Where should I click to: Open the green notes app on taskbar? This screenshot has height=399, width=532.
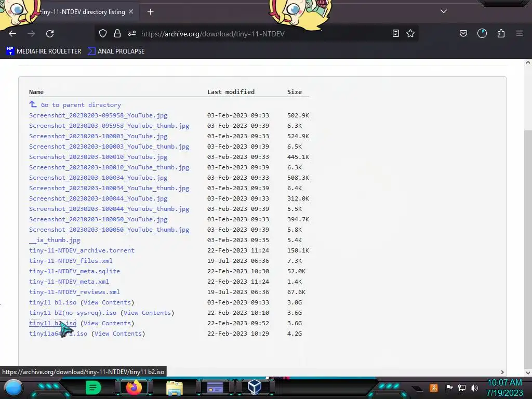coord(93,388)
